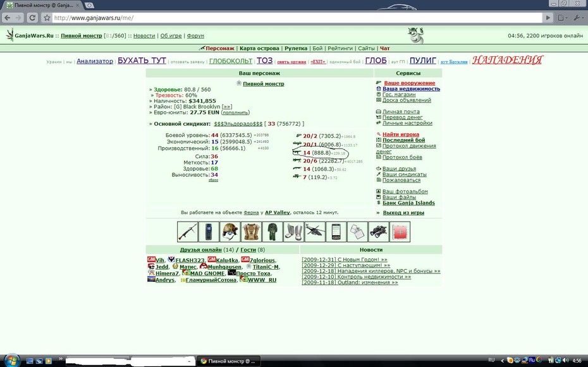Viewport: 588px width, 367px height.
Task: Open the folded papers item slot
Action: (357, 232)
